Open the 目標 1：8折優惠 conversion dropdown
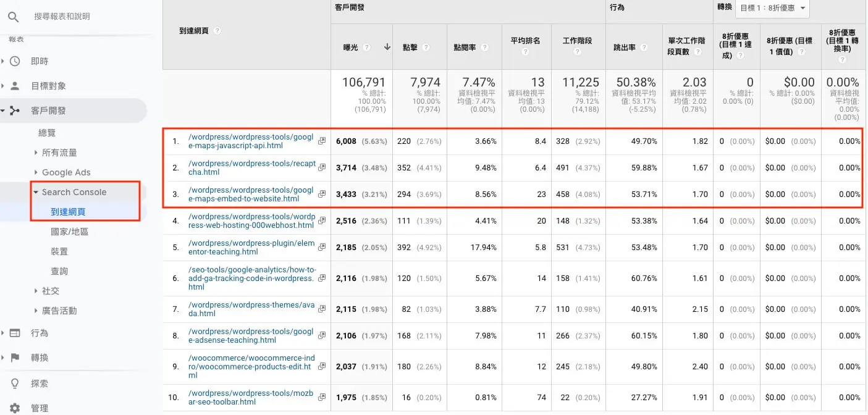868x415 pixels. pos(772,8)
